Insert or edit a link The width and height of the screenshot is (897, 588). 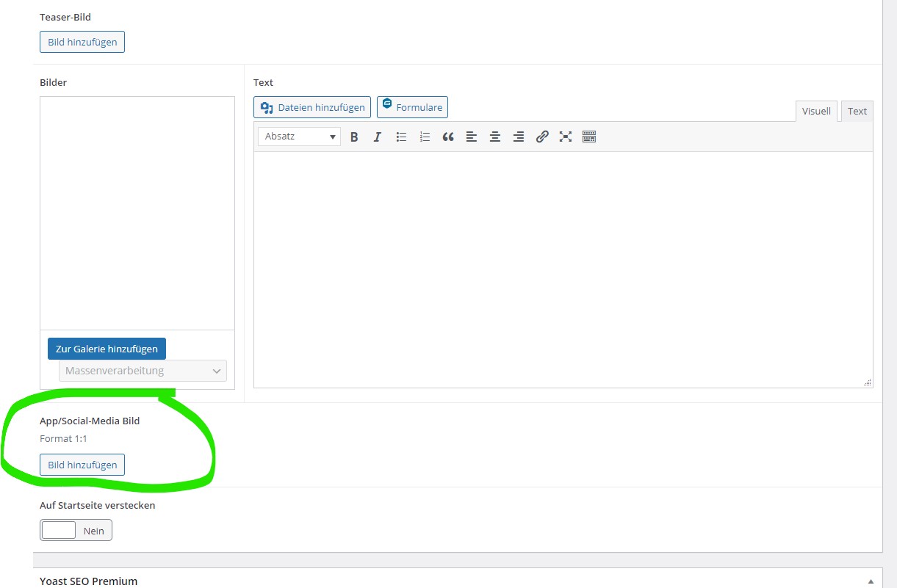[x=542, y=137]
